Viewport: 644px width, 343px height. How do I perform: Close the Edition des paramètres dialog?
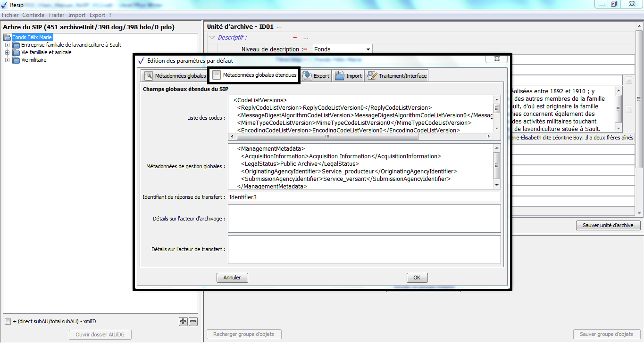(497, 59)
